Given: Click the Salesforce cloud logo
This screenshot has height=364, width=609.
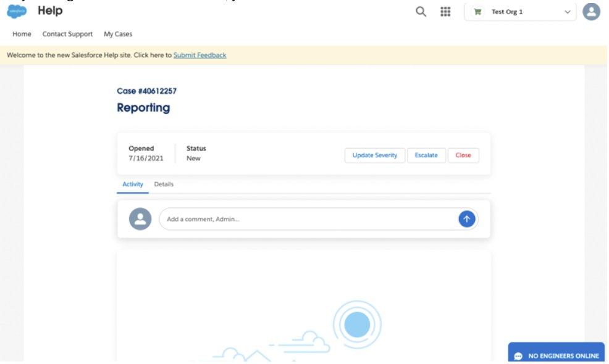Looking at the screenshot, I should (17, 11).
